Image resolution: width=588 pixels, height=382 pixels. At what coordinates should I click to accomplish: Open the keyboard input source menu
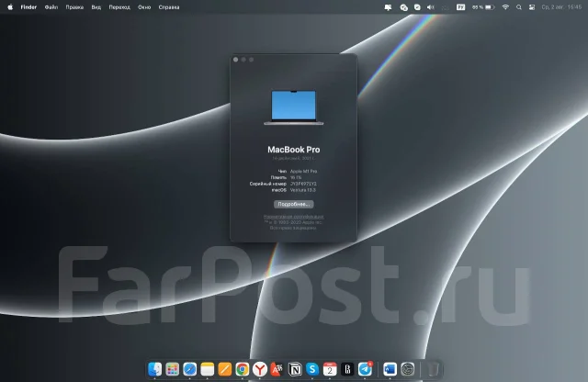pos(460,7)
